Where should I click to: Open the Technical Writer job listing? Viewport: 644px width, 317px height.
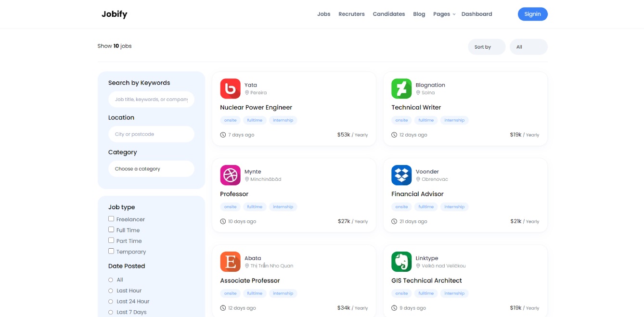pyautogui.click(x=416, y=107)
